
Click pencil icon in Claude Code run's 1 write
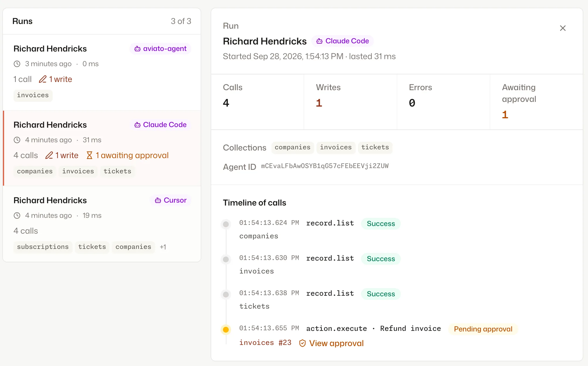click(49, 155)
